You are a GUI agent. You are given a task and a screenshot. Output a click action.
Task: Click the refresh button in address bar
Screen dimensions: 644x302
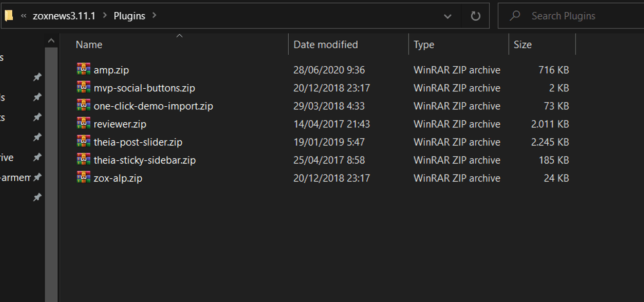pyautogui.click(x=476, y=16)
